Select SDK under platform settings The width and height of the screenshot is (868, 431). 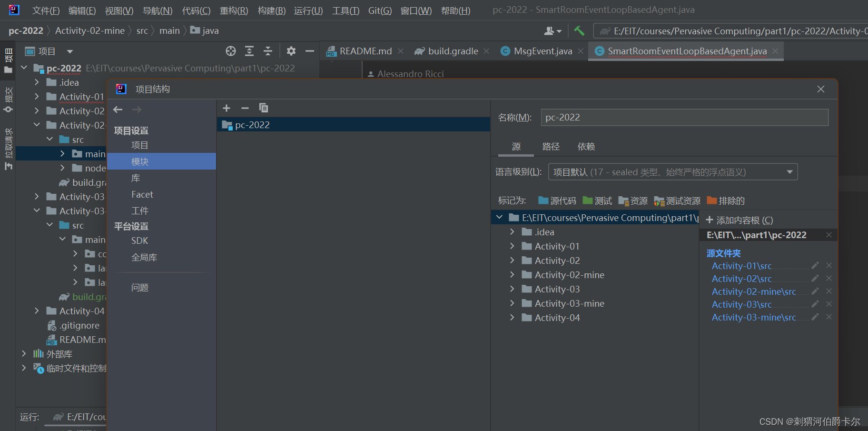pos(140,241)
